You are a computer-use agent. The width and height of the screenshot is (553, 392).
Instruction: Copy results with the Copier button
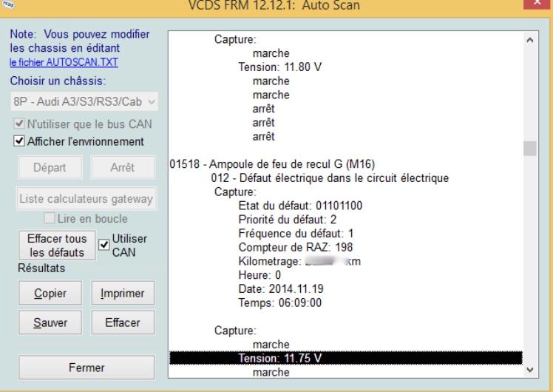click(x=50, y=293)
